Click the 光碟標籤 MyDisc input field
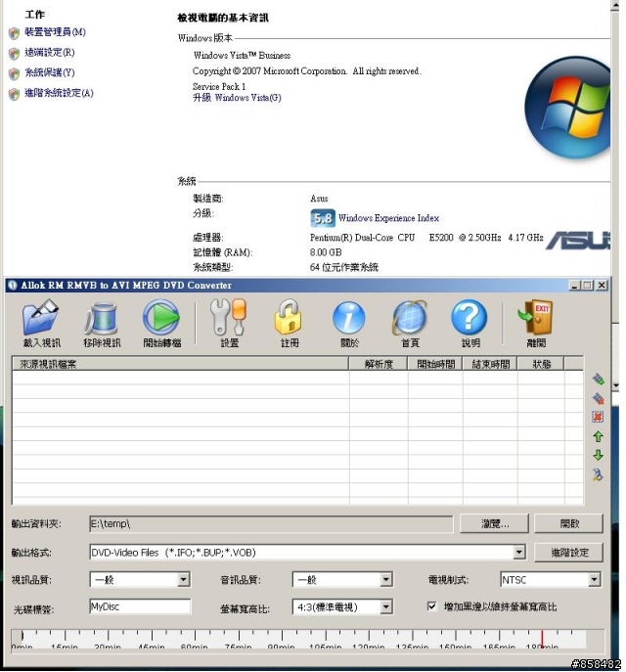The width and height of the screenshot is (626, 672). click(x=140, y=606)
